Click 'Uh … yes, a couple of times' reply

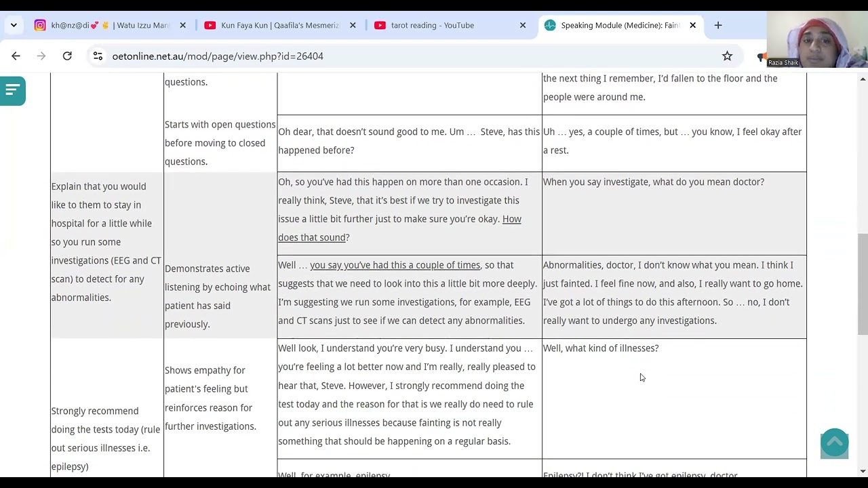tap(672, 141)
